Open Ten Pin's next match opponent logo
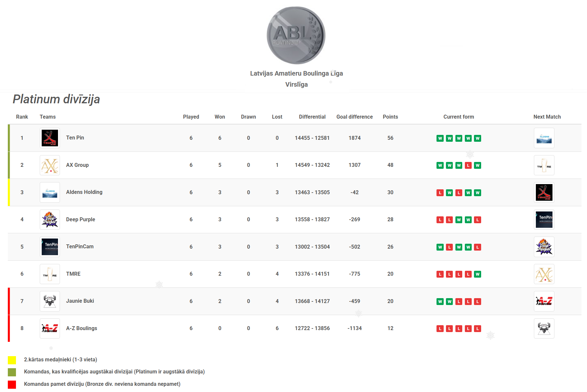587x392 pixels. click(x=544, y=138)
